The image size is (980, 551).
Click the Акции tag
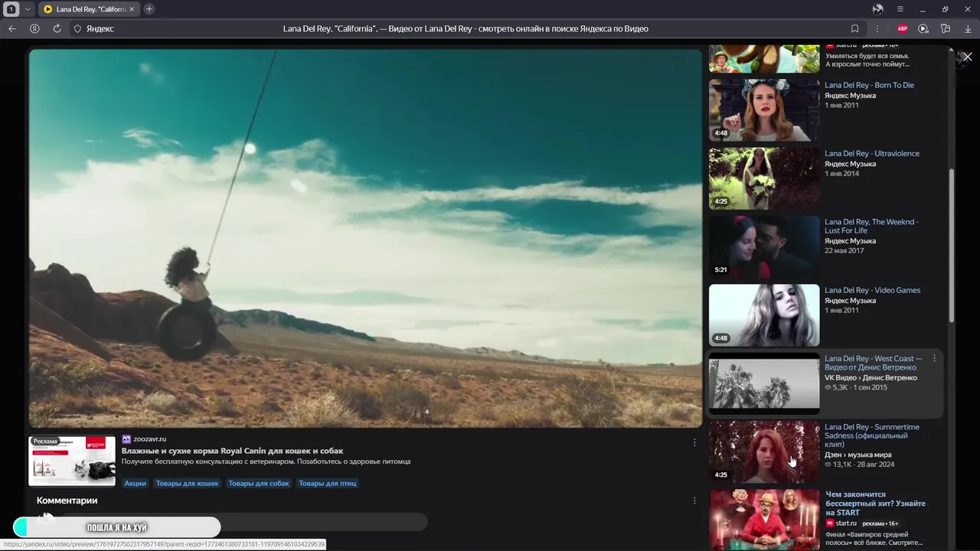[x=135, y=483]
